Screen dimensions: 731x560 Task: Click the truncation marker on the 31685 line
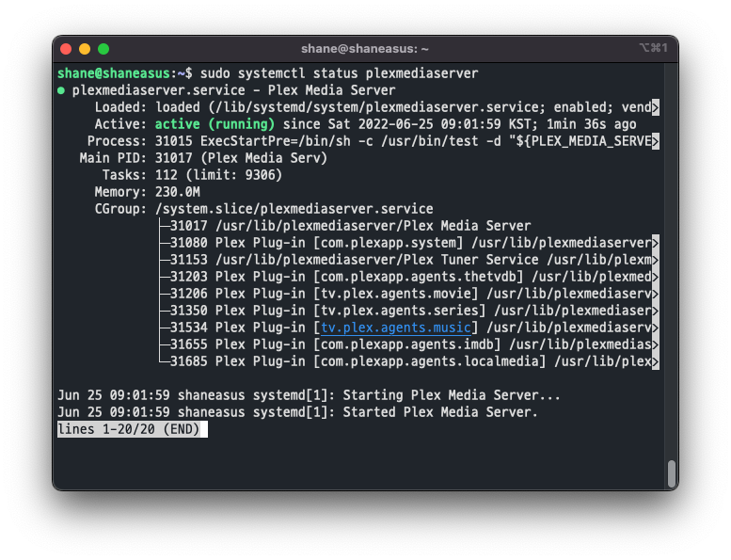click(656, 361)
